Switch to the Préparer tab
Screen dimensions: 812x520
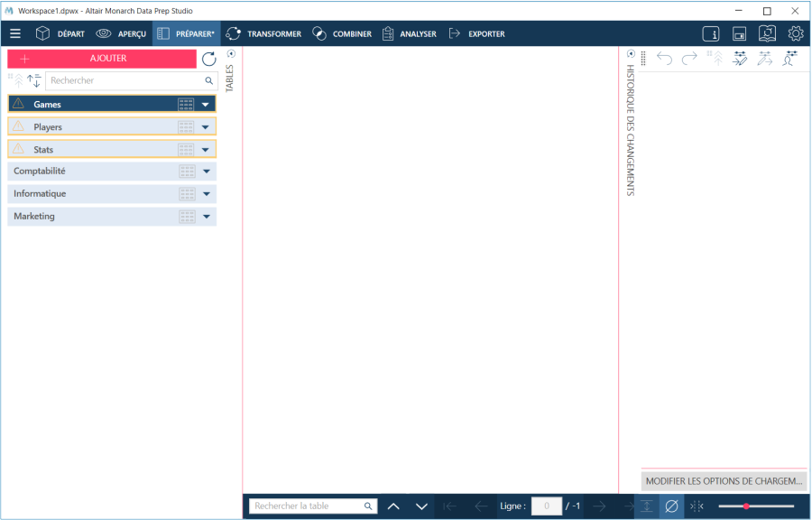pos(187,33)
